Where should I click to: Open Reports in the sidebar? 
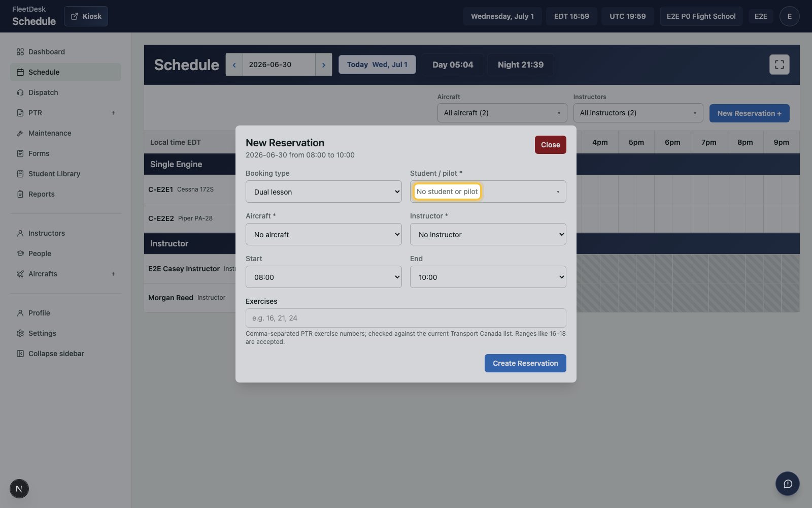(x=65, y=194)
